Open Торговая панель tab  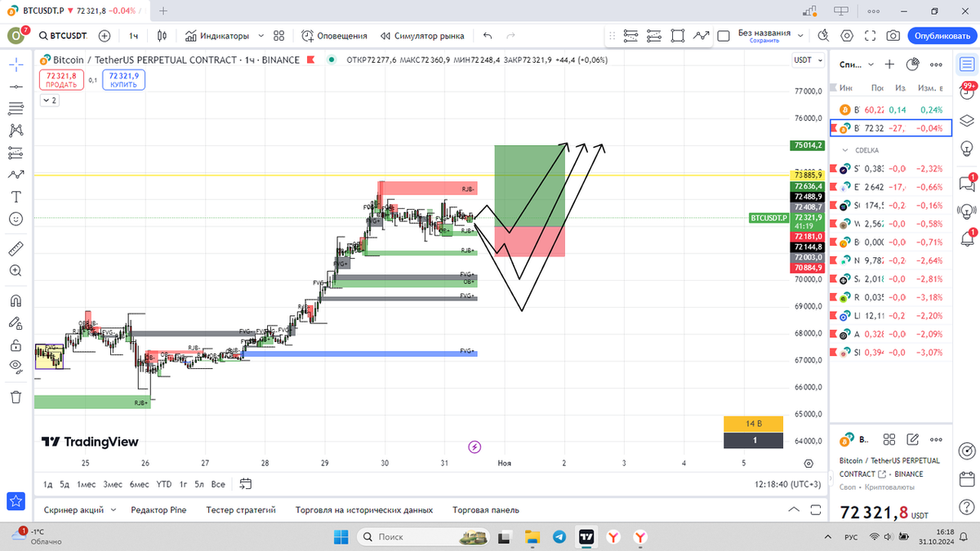[486, 509]
